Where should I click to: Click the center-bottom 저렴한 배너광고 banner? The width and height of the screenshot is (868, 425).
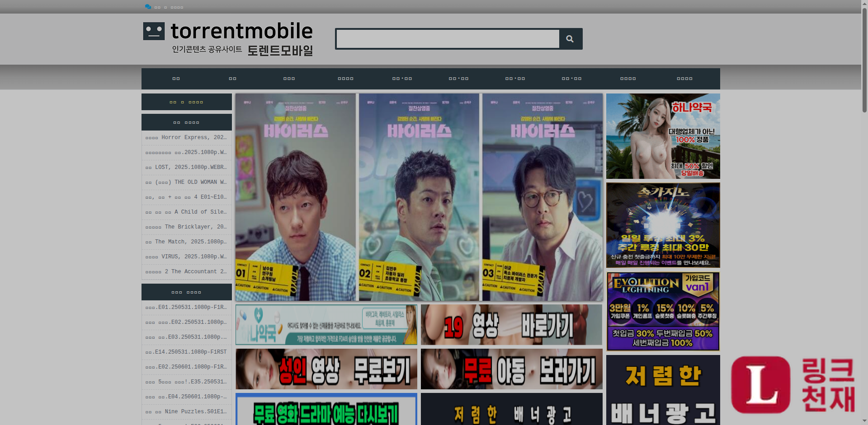click(512, 409)
